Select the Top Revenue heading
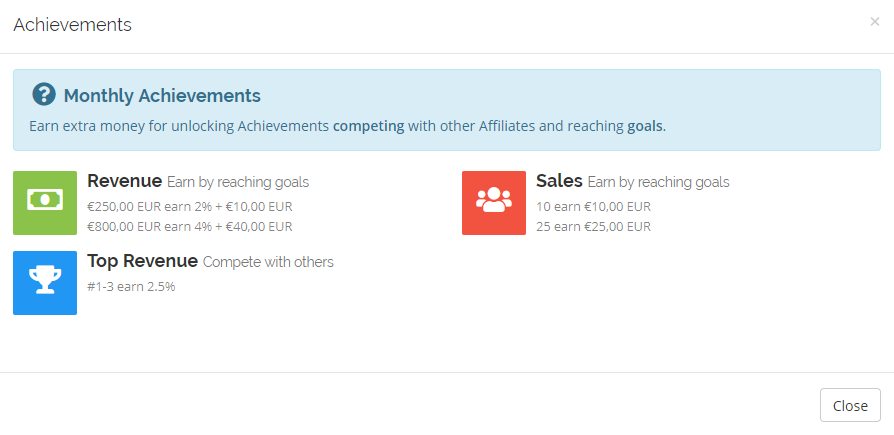Screen dimensions: 894x435 143,261
